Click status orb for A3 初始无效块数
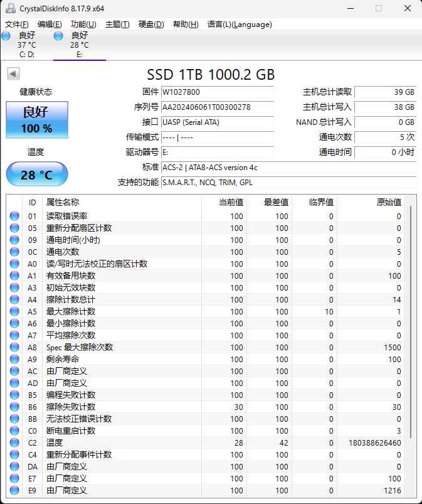This screenshot has width=422, height=504. pyautogui.click(x=14, y=287)
